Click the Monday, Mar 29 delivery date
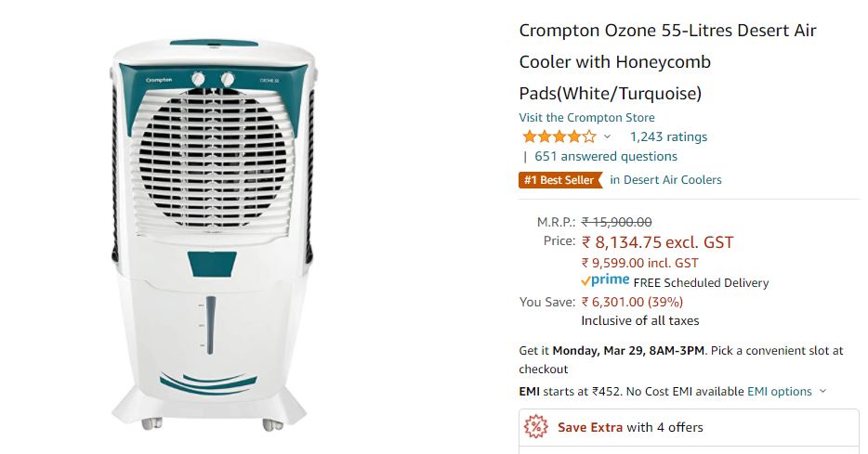The image size is (868, 454). coord(598,351)
